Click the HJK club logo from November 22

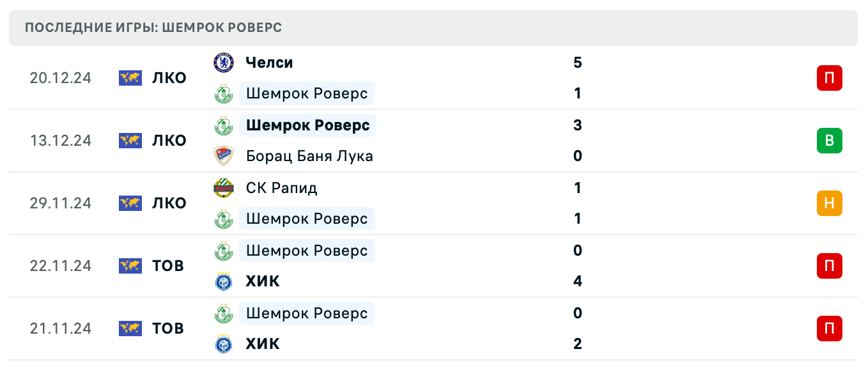click(223, 281)
